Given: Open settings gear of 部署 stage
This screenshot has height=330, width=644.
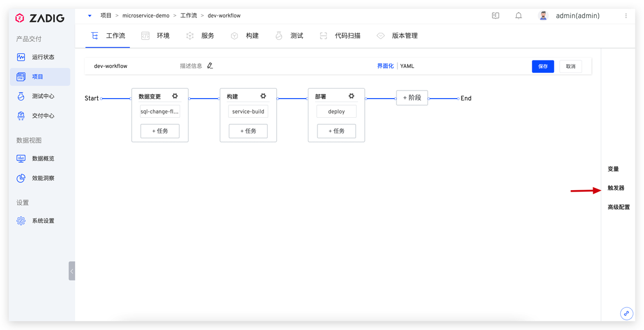Looking at the screenshot, I should [351, 96].
